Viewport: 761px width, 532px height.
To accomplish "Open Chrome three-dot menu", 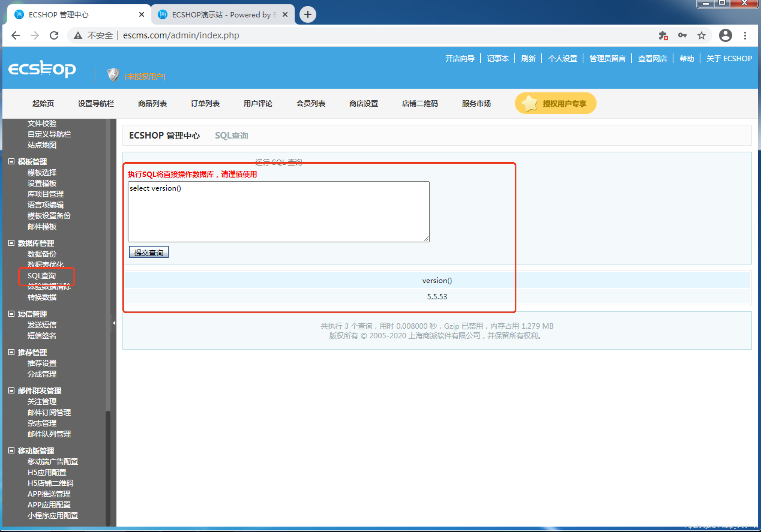I will click(x=745, y=35).
